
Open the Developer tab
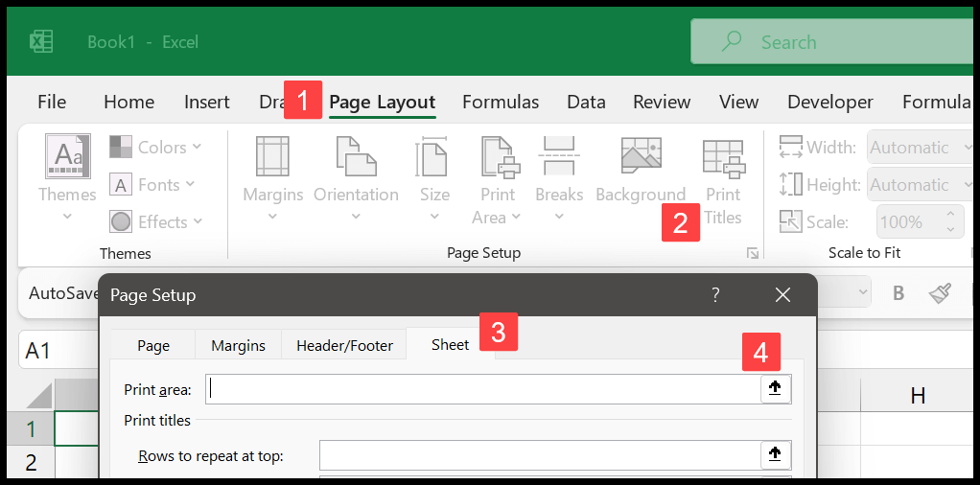pos(830,102)
